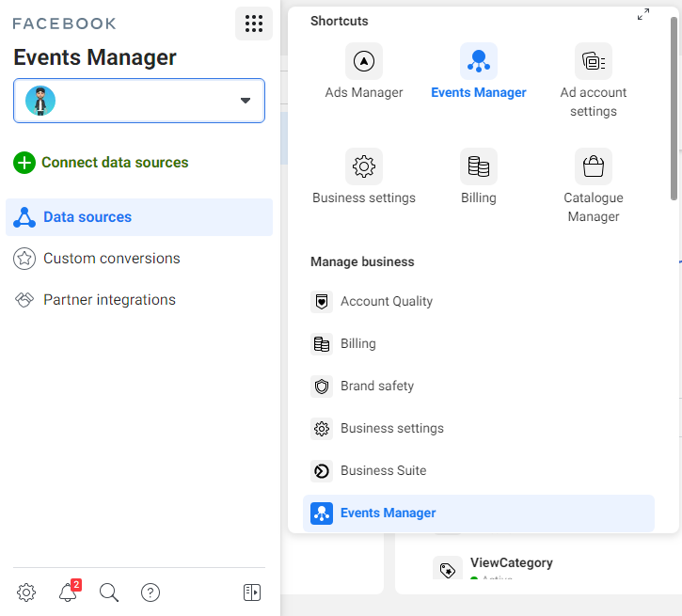
Task: Click the tools menu scrollbar
Action: (x=674, y=109)
